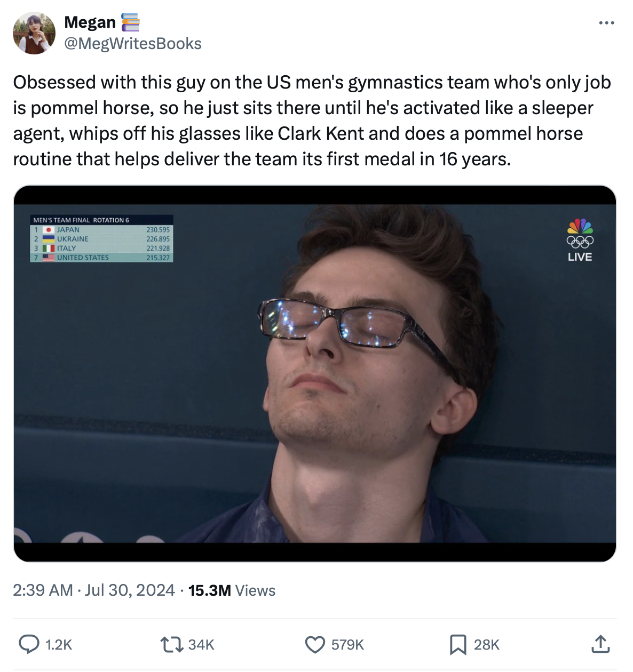Click the 1.2K replies count

pyautogui.click(x=59, y=645)
